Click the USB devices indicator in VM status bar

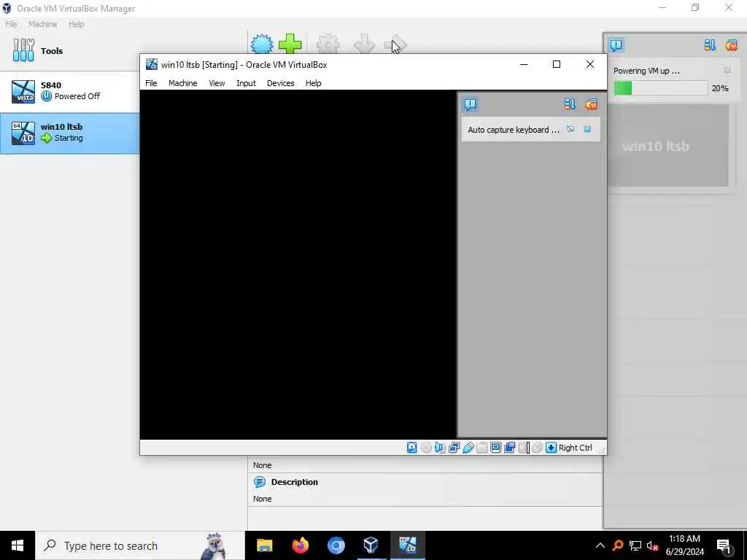point(468,448)
